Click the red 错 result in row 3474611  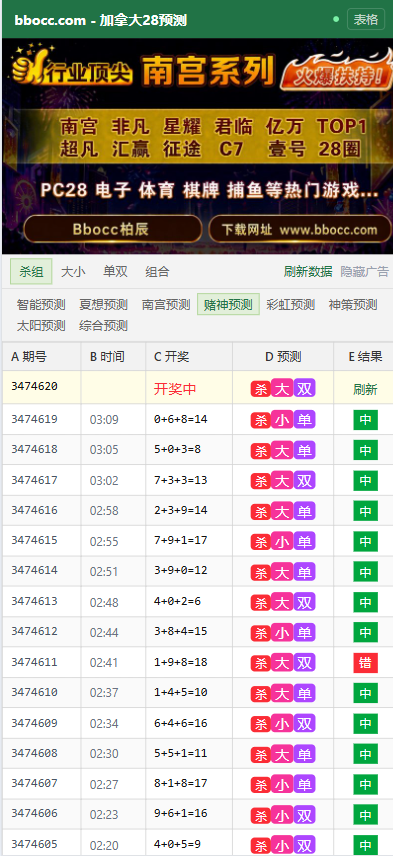(x=366, y=663)
